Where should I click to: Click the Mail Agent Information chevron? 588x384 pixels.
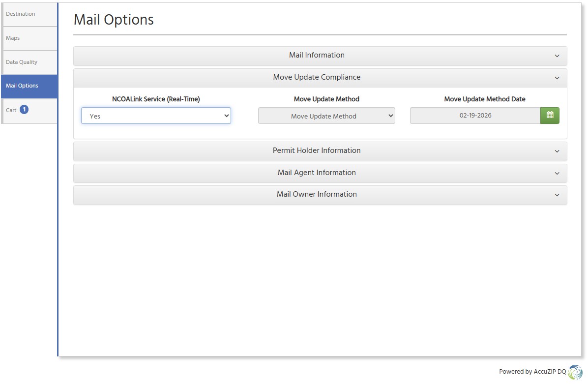557,174
